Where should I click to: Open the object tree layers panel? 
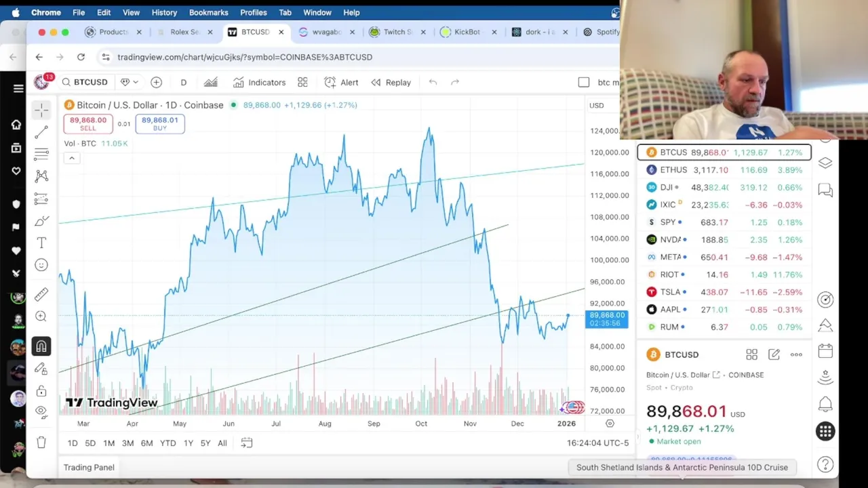coord(825,163)
